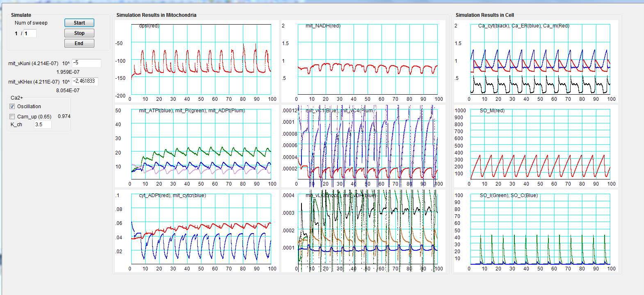Select the SO_I(Green), SO_C(Blue) chart
644x295 pixels.
535,231
